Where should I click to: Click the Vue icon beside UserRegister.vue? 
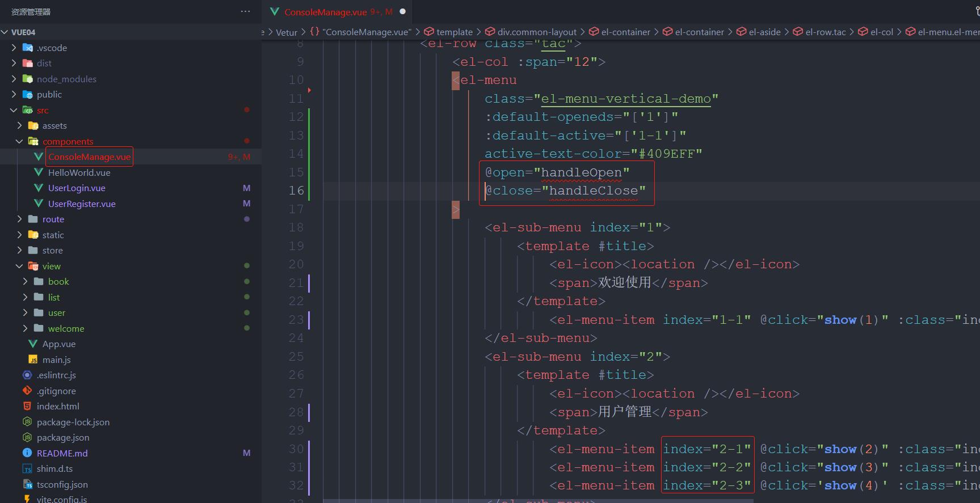coord(39,204)
